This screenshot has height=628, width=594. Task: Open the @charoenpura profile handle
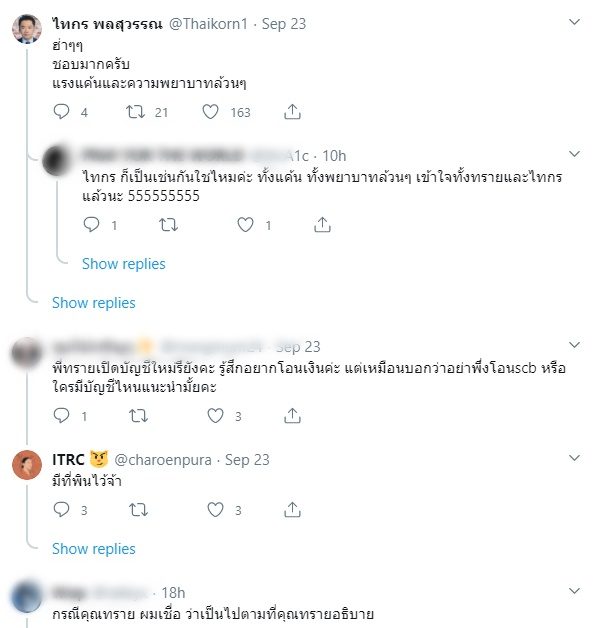click(163, 460)
